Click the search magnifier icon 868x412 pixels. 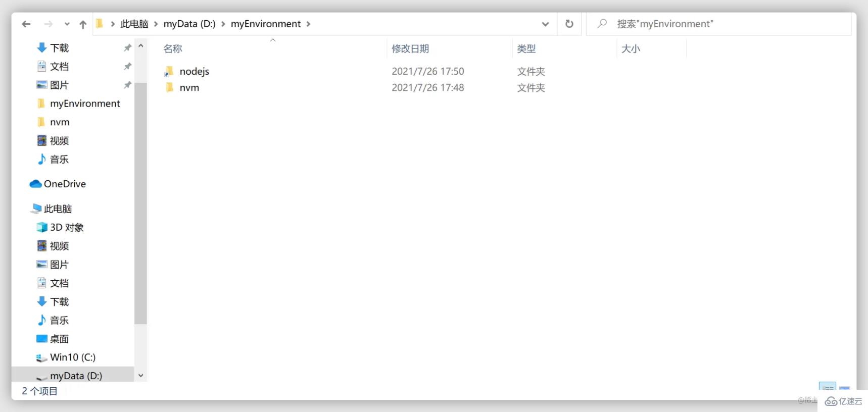click(602, 23)
